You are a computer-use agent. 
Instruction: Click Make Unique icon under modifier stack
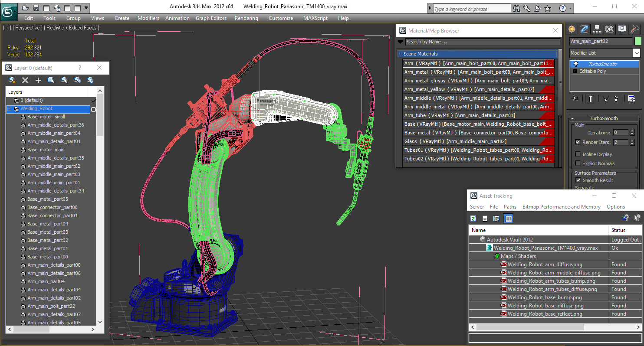(605, 99)
